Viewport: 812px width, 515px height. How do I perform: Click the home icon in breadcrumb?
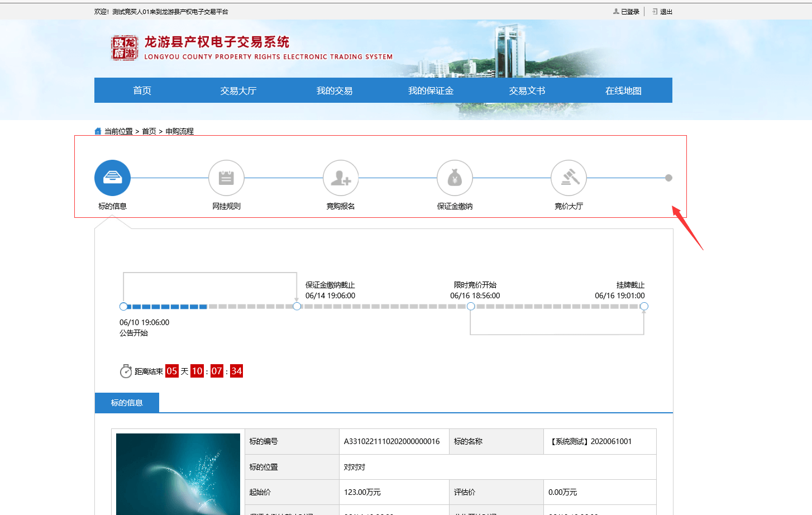pyautogui.click(x=98, y=131)
